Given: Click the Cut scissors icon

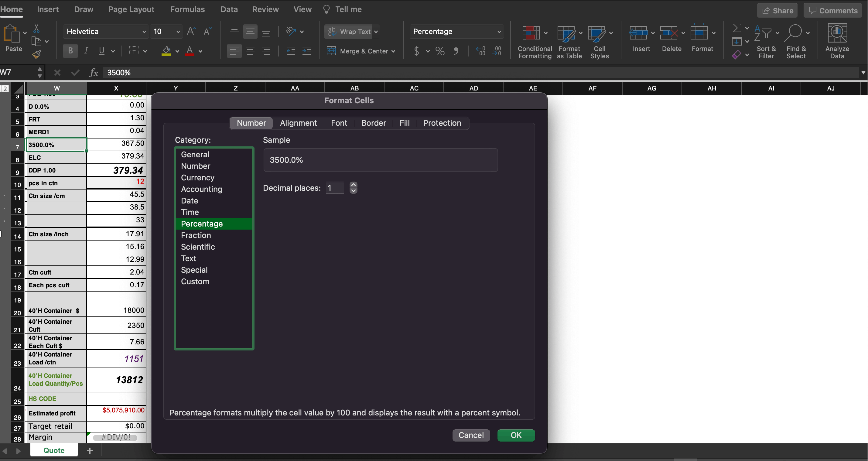Looking at the screenshot, I should click(x=36, y=28).
